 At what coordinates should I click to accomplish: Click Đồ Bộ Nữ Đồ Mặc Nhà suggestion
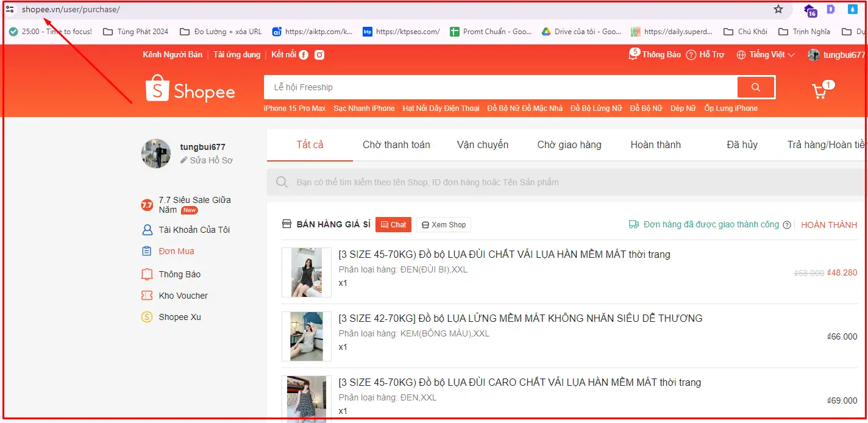[525, 108]
